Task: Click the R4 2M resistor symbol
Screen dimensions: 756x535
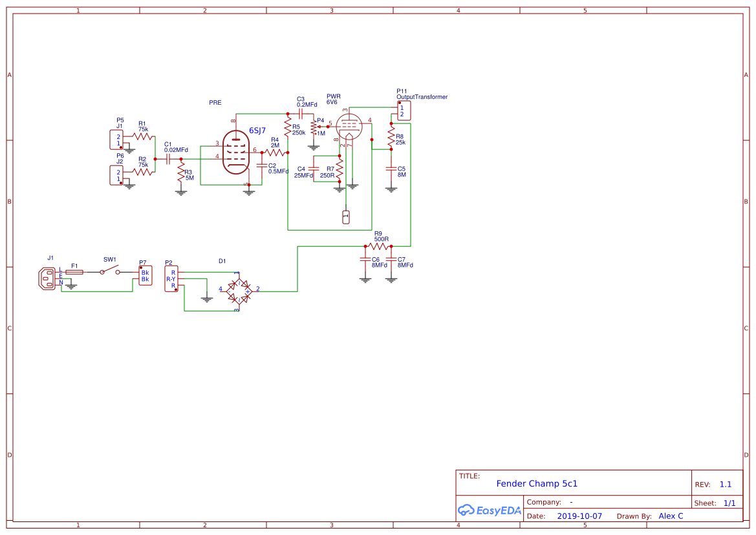Action: (275, 152)
